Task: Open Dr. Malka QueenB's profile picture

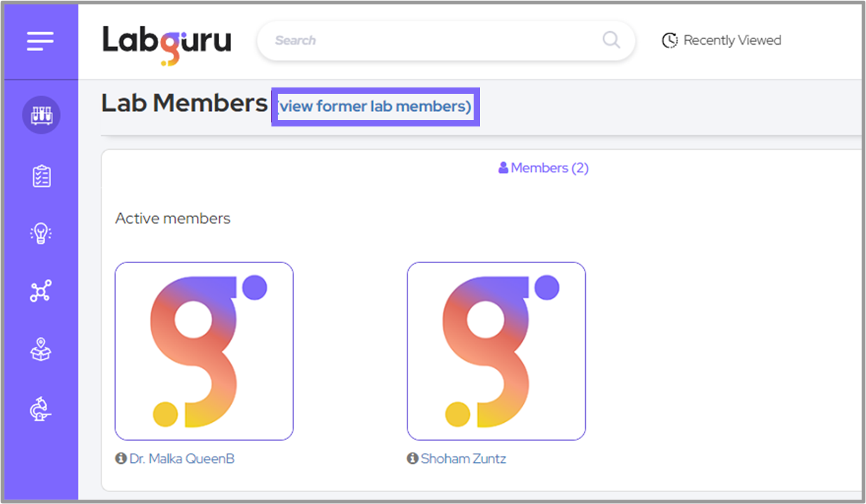Action: point(204,351)
